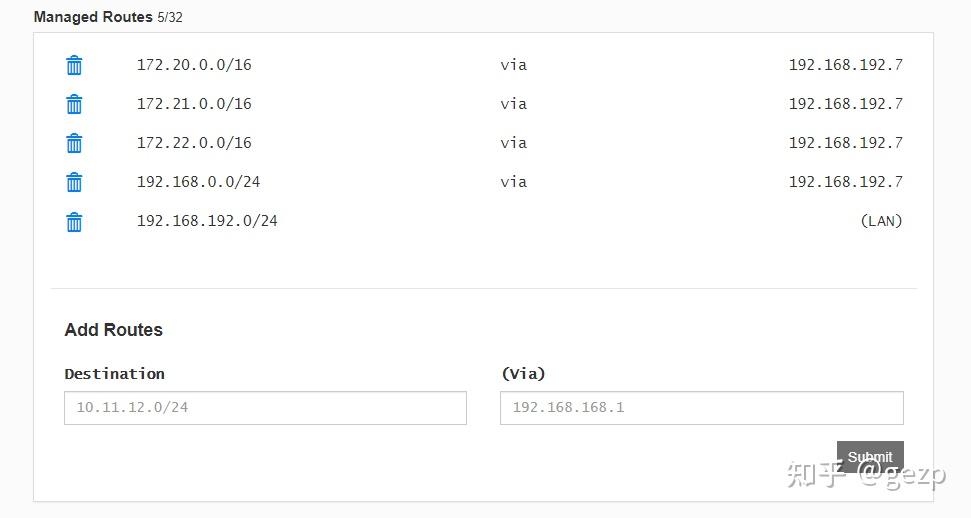Click gateway 192.168.192.7 of the 192.168.0.0/24 route
This screenshot has width=971, height=518.
click(845, 182)
